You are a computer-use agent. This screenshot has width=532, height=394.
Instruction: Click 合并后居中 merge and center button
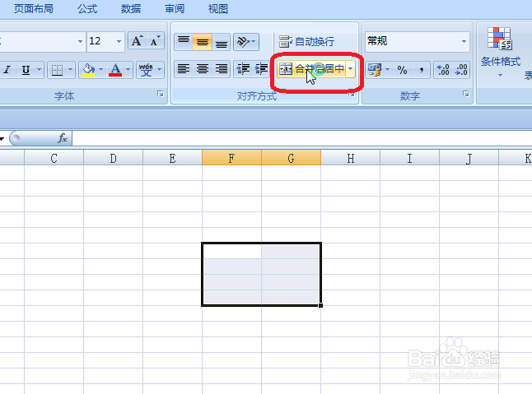click(x=311, y=69)
